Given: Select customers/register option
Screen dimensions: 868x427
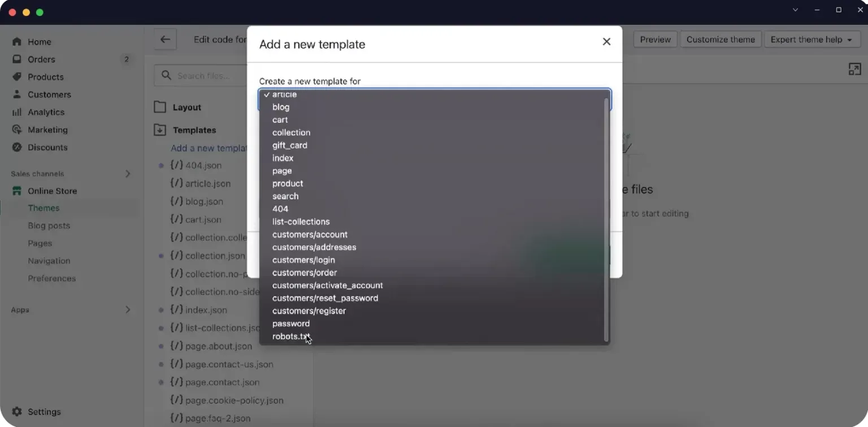Looking at the screenshot, I should [x=434, y=311].
